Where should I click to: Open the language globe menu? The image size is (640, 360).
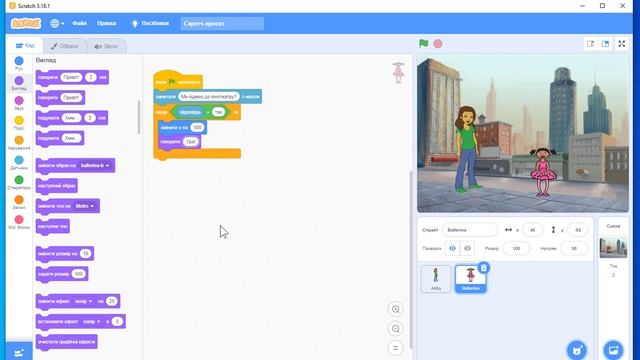[x=57, y=23]
